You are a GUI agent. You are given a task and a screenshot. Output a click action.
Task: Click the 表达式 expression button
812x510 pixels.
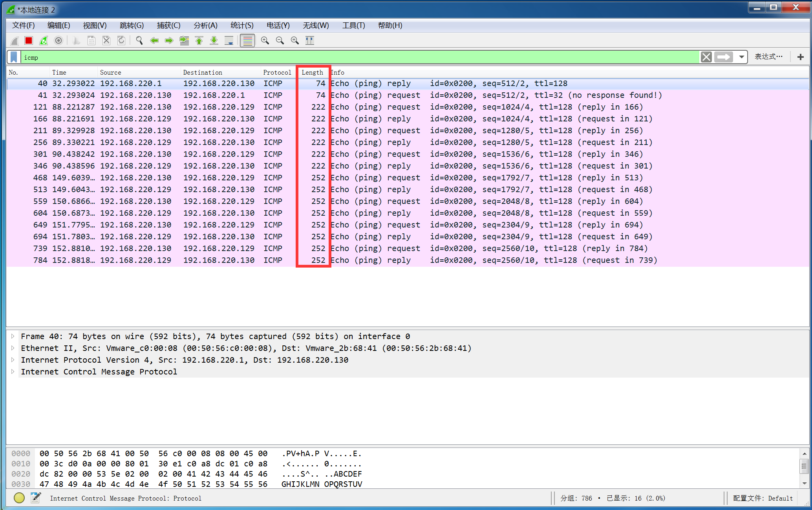click(768, 57)
